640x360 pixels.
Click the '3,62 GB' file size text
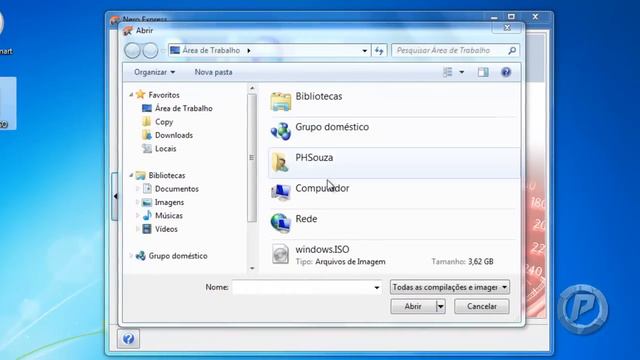pos(481,262)
